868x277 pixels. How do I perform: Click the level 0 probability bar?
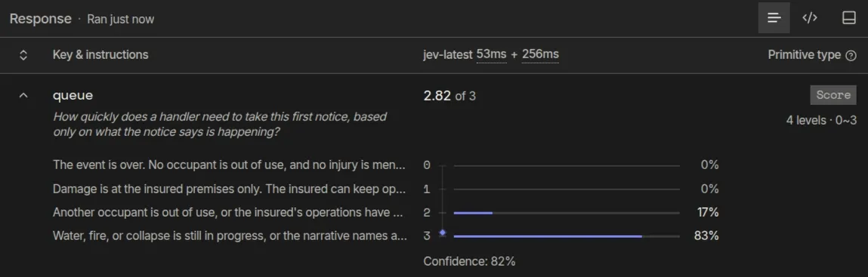(x=567, y=165)
